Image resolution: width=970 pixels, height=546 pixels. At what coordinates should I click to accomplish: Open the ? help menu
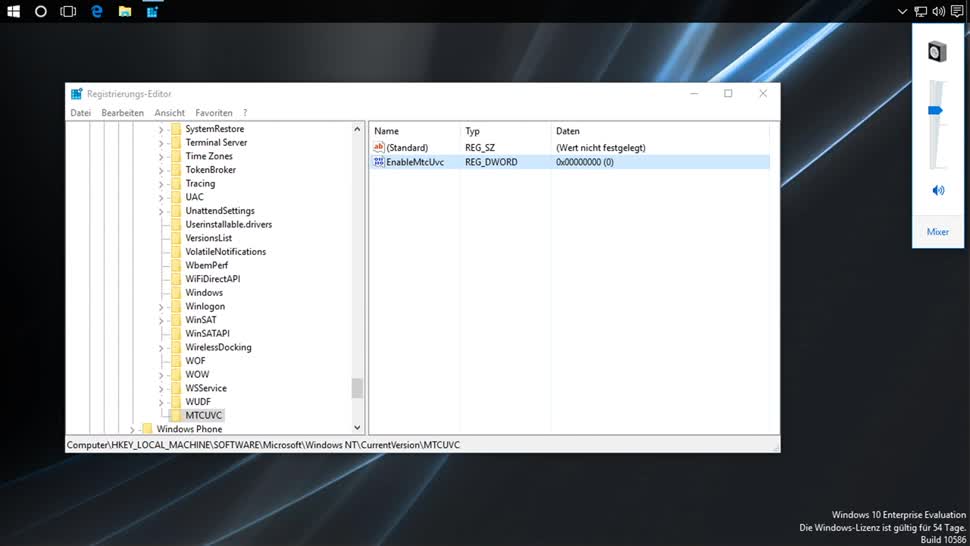point(245,113)
